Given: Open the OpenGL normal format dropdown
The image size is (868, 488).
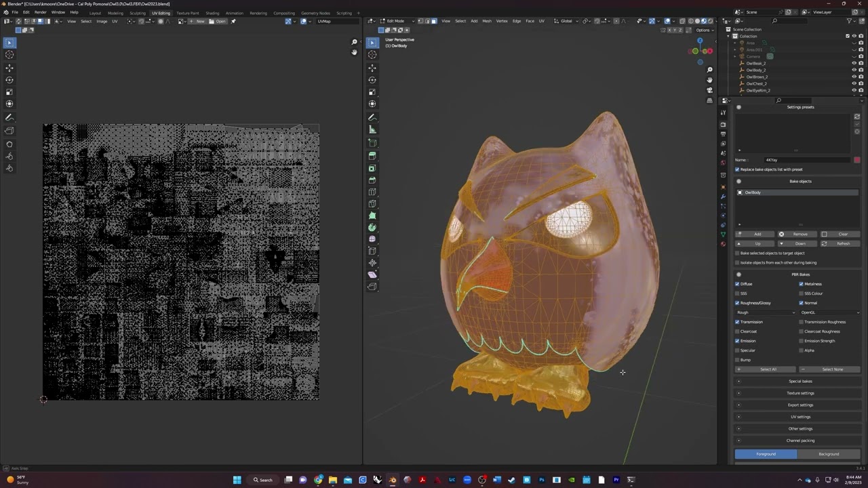Looking at the screenshot, I should point(830,312).
